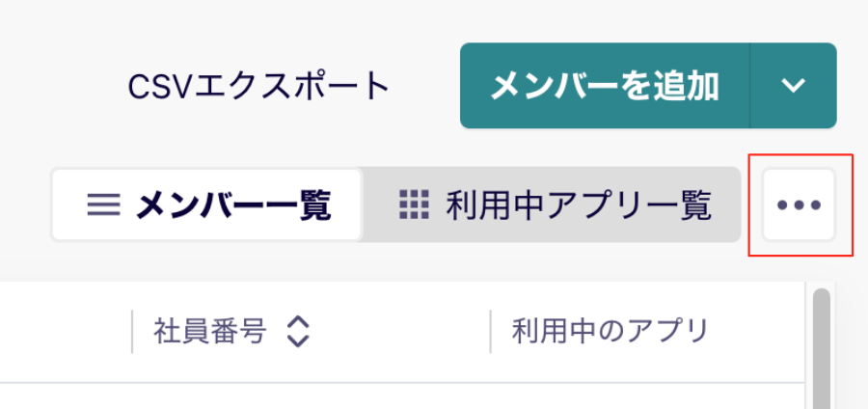Click the CSVエクスポート link
Viewport: 868px width, 409px height.
click(x=259, y=87)
